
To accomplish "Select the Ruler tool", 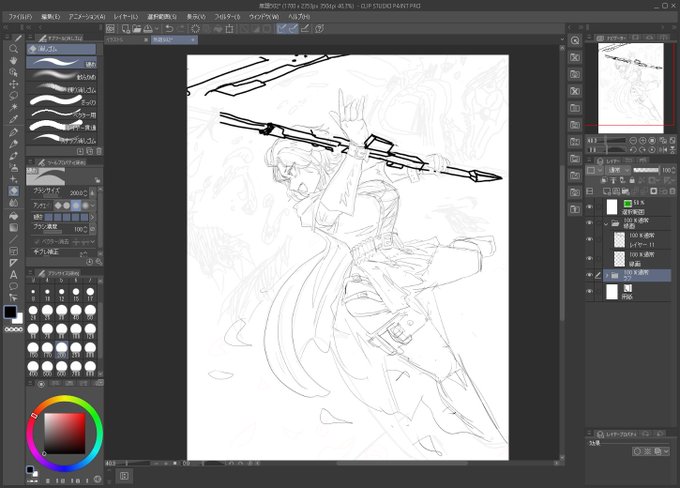I will click(x=13, y=262).
